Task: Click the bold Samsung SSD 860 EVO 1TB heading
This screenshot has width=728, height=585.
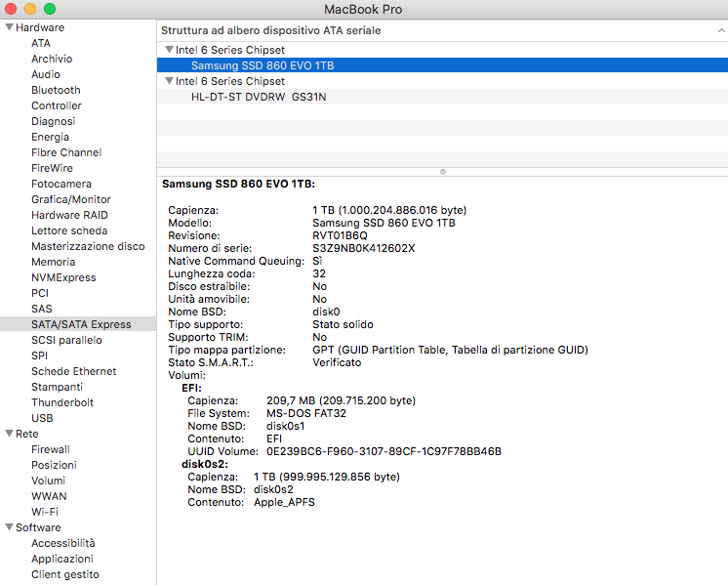Action: (238, 184)
